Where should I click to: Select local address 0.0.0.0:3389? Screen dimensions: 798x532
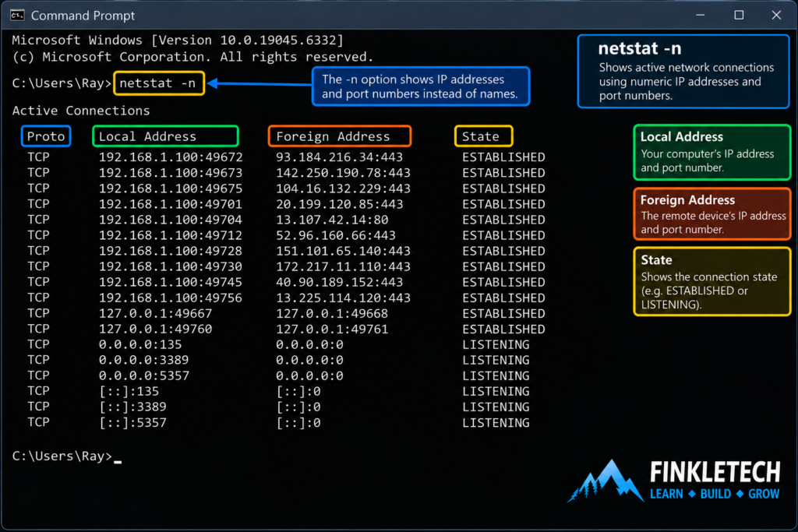(143, 360)
